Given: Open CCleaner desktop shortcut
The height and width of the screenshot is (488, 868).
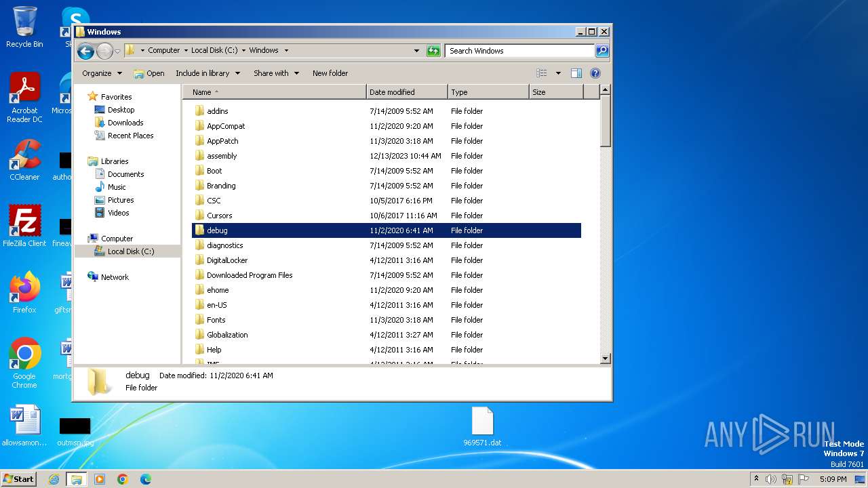Looking at the screenshot, I should click(24, 160).
